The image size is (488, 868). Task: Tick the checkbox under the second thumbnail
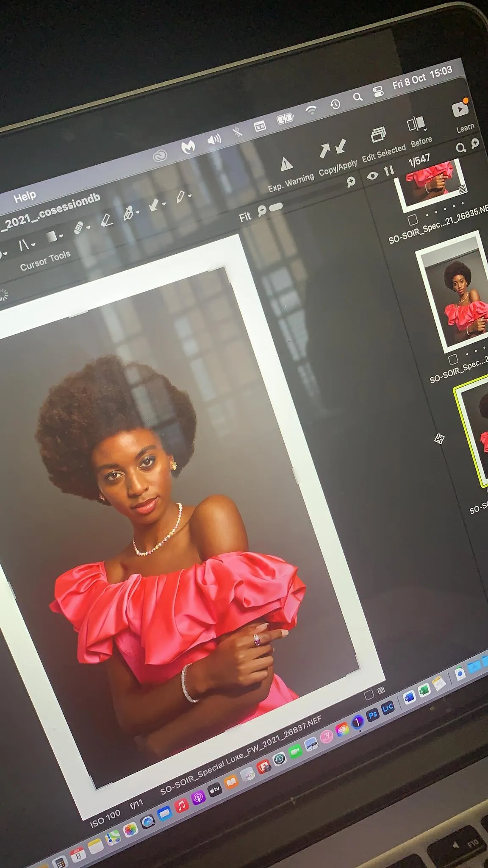(453, 360)
